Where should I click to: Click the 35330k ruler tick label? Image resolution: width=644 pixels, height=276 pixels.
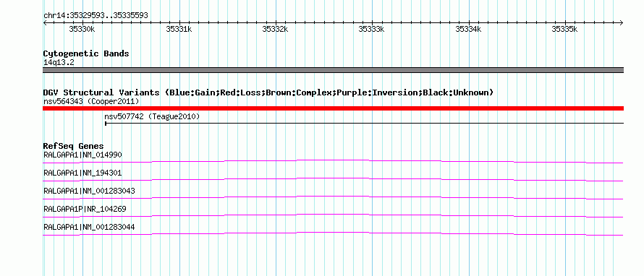pyautogui.click(x=82, y=29)
